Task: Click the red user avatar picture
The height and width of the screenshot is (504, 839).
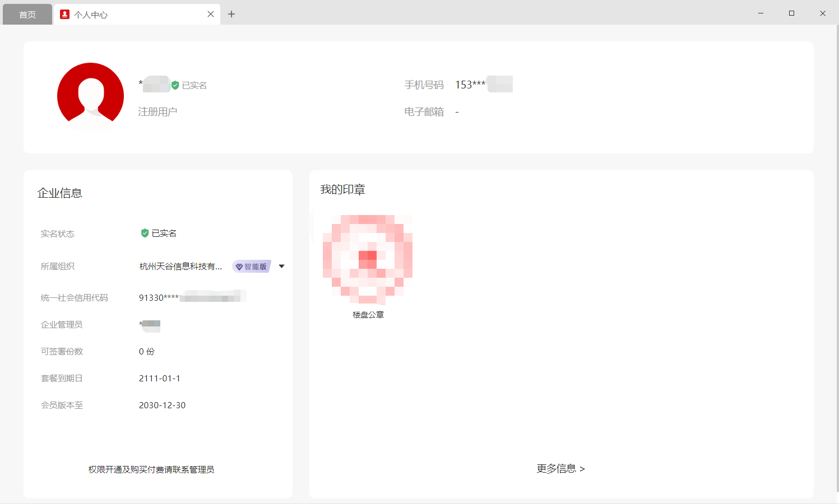Action: 90,96
